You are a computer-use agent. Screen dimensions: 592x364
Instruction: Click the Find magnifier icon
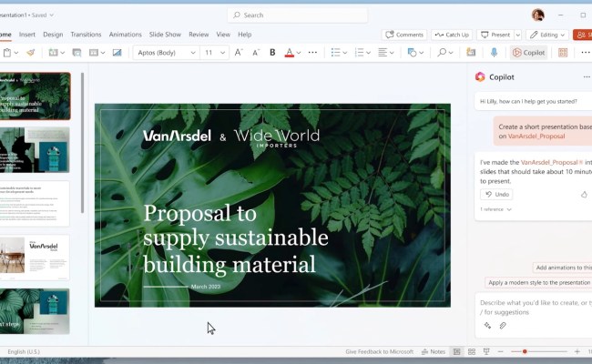pos(442,53)
